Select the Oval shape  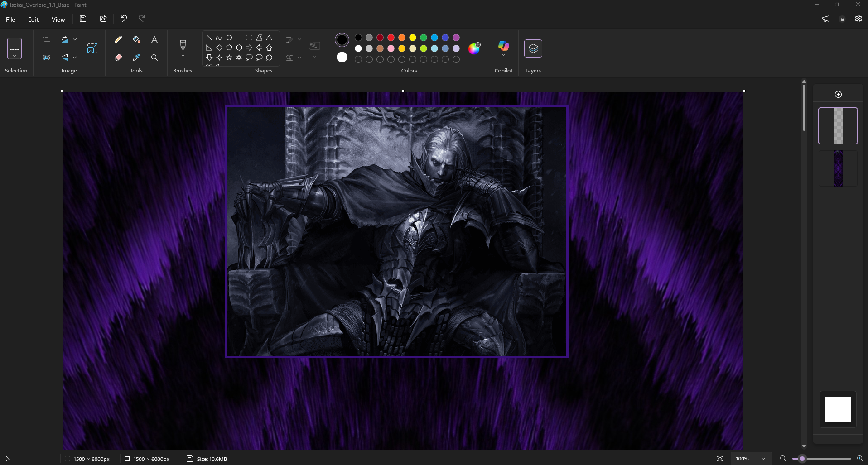tap(229, 38)
